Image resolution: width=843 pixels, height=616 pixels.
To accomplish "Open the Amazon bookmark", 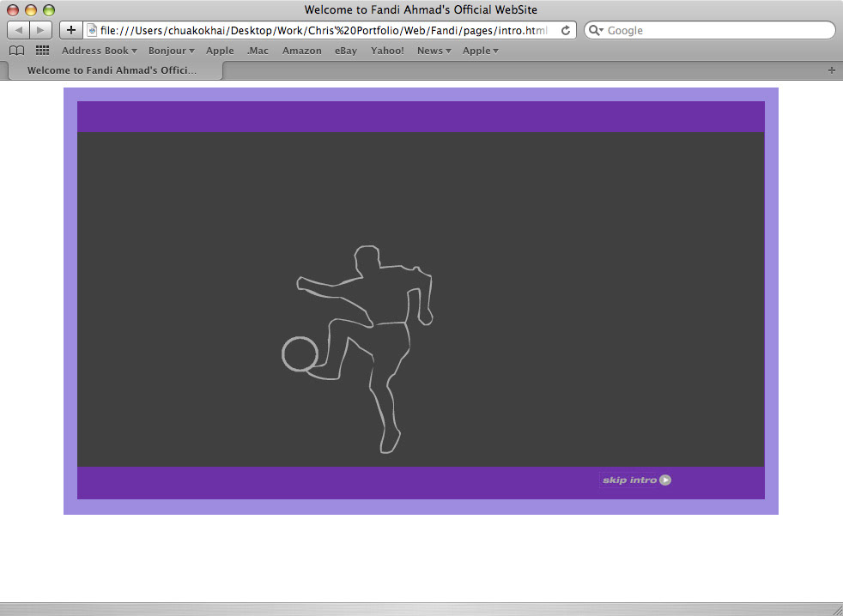I will click(x=301, y=51).
